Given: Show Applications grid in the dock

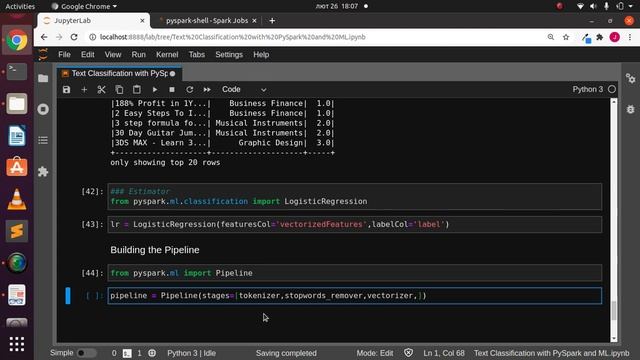Looking at the screenshot, I should (17, 344).
